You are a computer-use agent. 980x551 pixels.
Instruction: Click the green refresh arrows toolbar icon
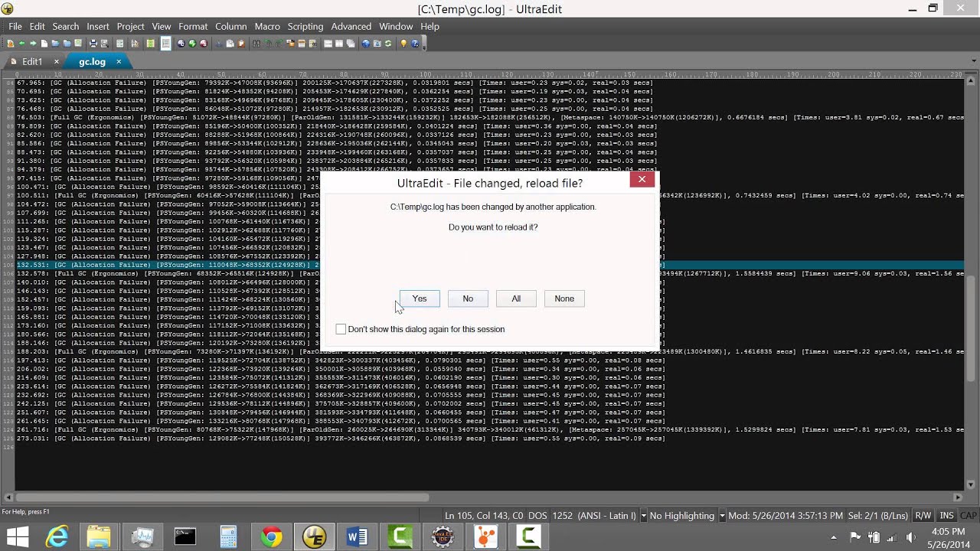pos(388,44)
